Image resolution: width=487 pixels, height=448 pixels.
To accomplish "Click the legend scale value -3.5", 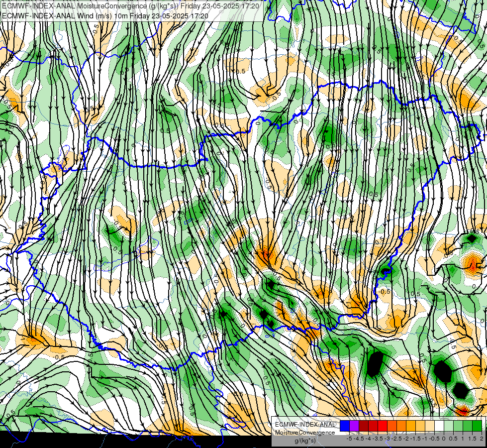I will [x=378, y=439].
